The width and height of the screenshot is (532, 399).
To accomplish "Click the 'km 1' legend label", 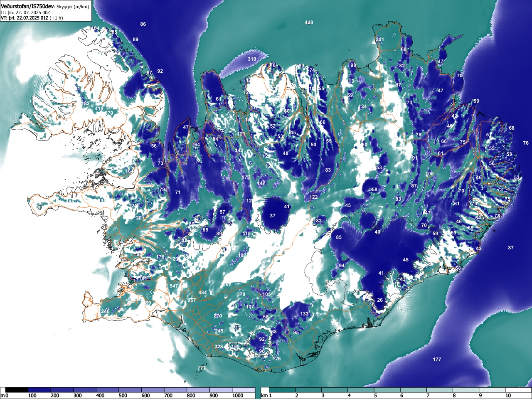I will tap(266, 396).
